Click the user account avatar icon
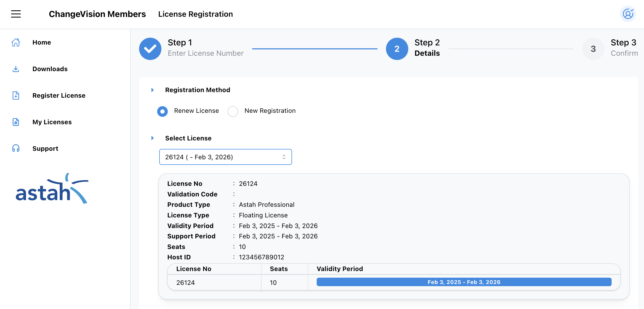The height and width of the screenshot is (309, 644). [628, 14]
